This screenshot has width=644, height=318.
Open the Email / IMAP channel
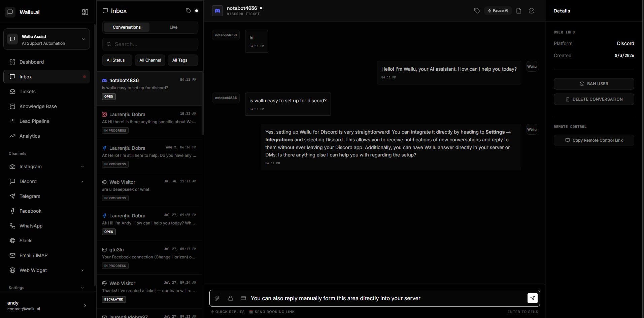pyautogui.click(x=46, y=255)
